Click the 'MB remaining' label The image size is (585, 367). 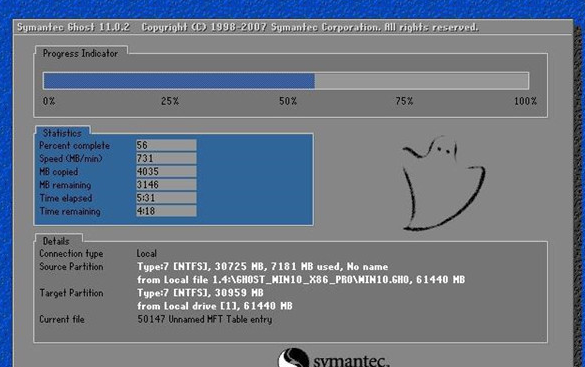coord(65,185)
